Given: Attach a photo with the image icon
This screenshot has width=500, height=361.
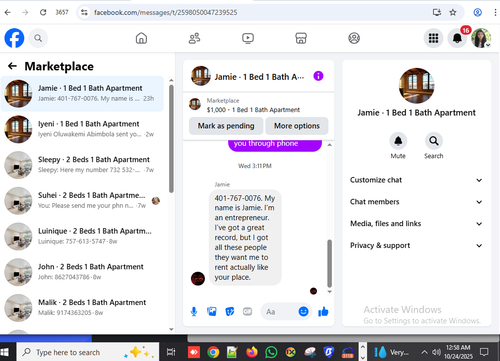Looking at the screenshot, I should tap(212, 312).
